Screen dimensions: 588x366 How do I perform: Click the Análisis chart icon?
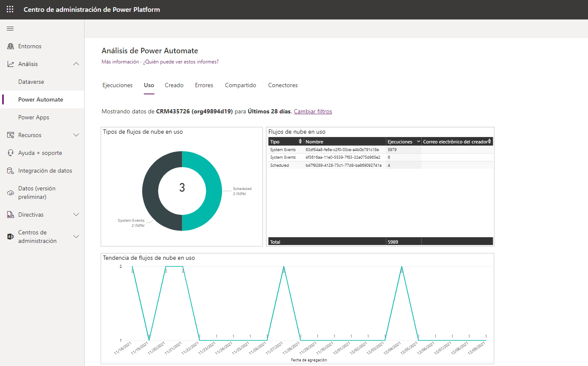[11, 64]
